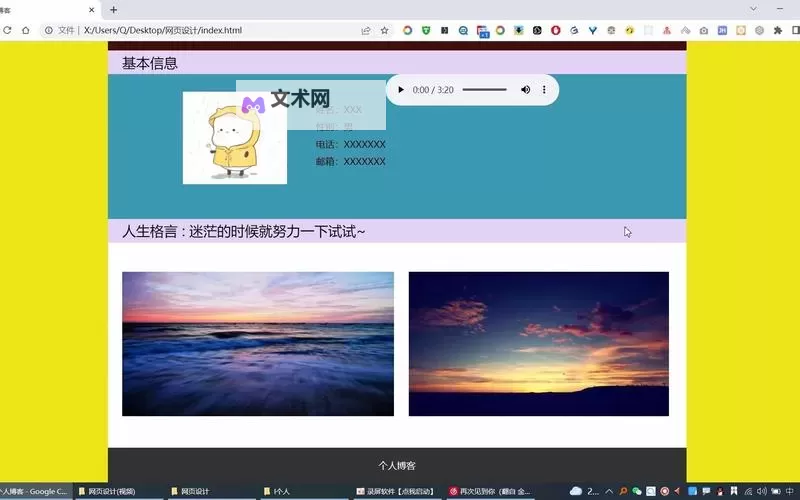
Task: Open the 网页设计(视频) folder in taskbar
Action: click(120, 491)
